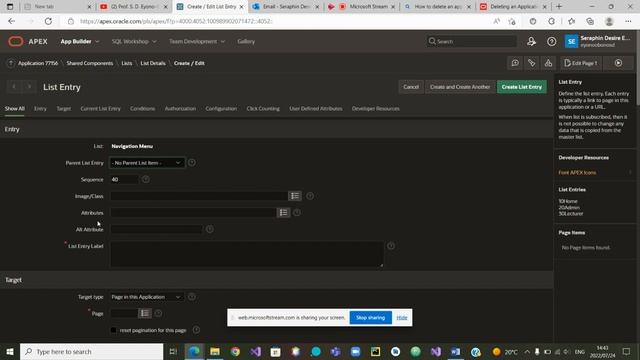Open Word from the taskbar
The height and width of the screenshot is (360, 640).
(456, 351)
